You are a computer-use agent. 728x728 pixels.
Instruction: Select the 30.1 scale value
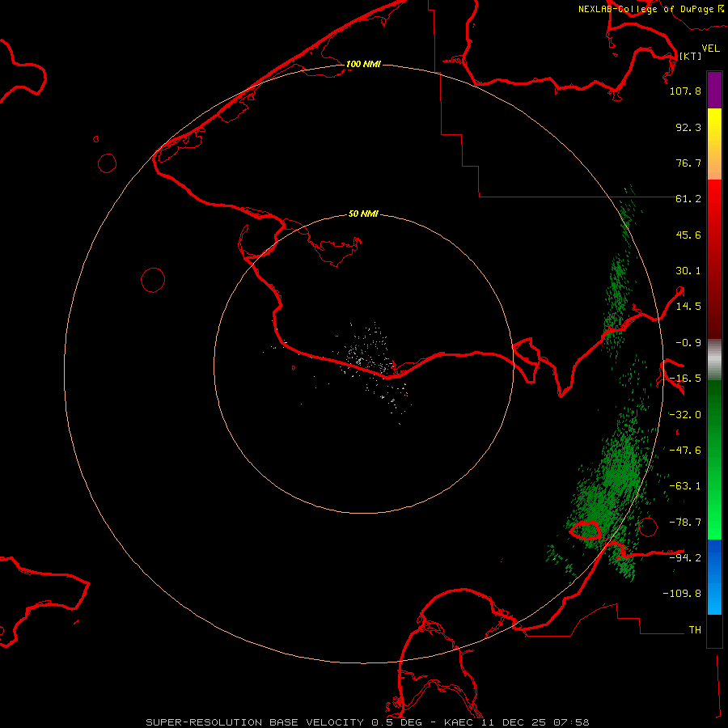pyautogui.click(x=688, y=271)
